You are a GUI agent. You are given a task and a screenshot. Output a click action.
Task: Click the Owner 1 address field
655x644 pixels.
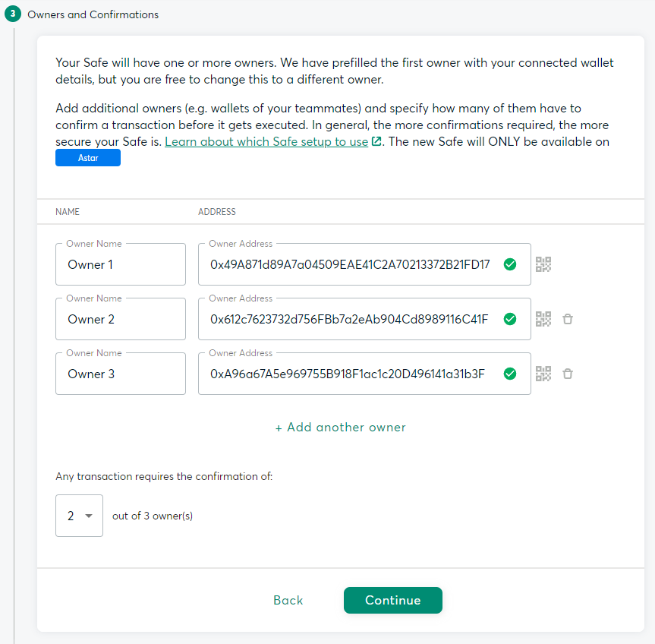pos(350,264)
